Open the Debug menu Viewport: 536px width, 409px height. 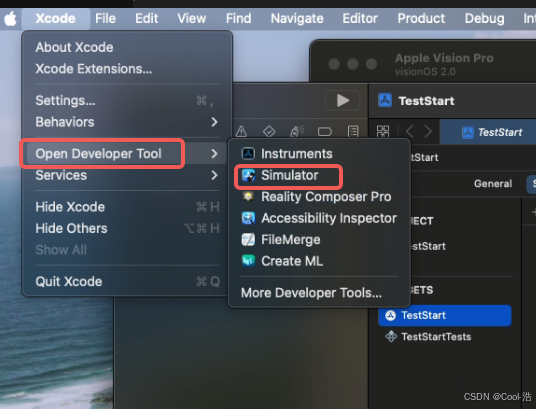(484, 18)
